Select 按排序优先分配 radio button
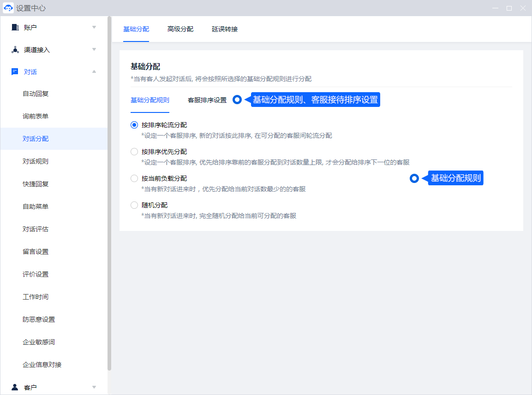The image size is (532, 395). point(134,152)
